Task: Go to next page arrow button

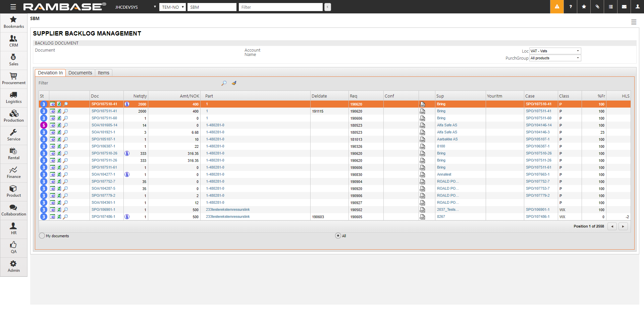Action: 623,227
